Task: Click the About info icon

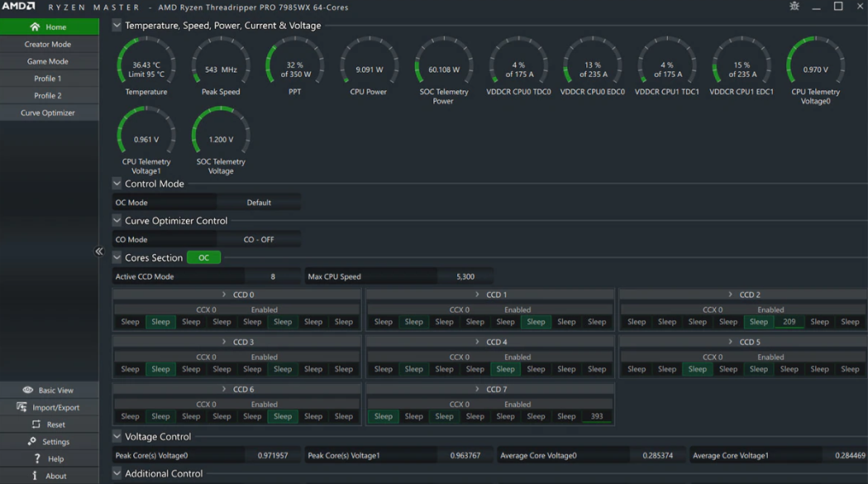Action: click(x=35, y=476)
